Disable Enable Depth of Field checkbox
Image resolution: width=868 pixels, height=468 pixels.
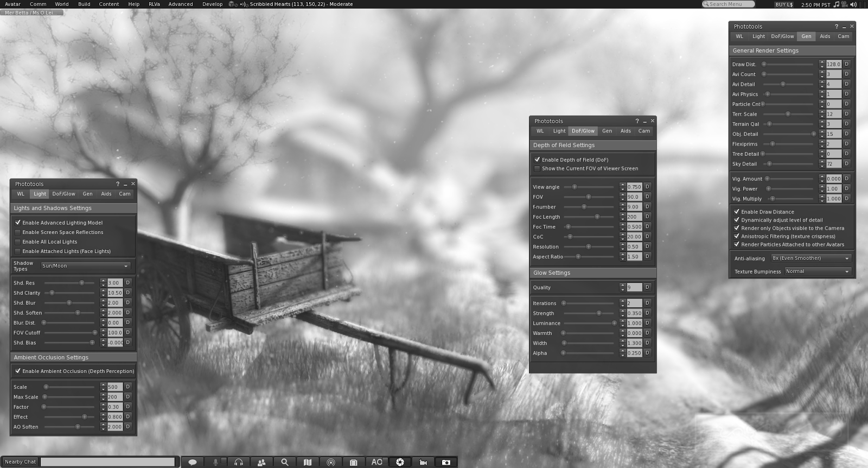click(537, 160)
